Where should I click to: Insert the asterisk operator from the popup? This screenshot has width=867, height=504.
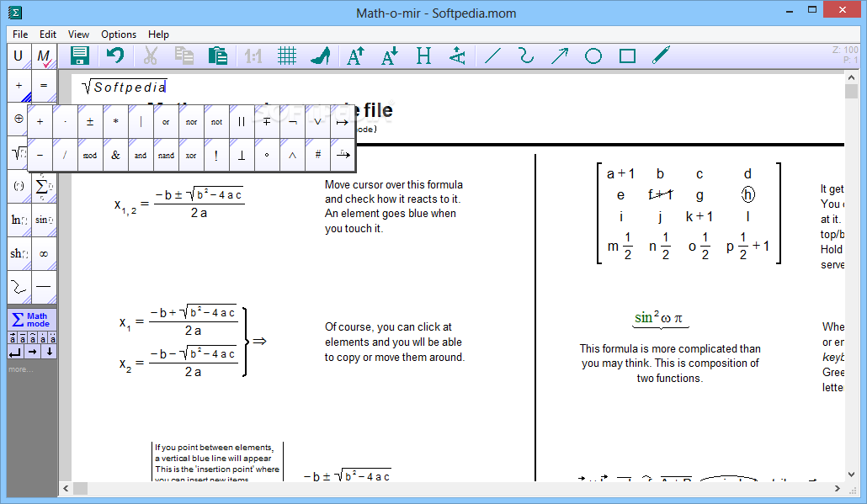[115, 121]
